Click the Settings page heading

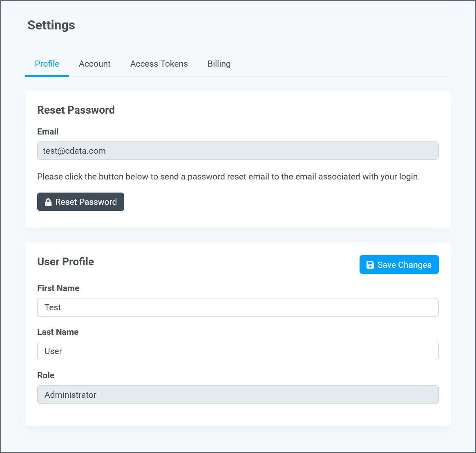[51, 25]
